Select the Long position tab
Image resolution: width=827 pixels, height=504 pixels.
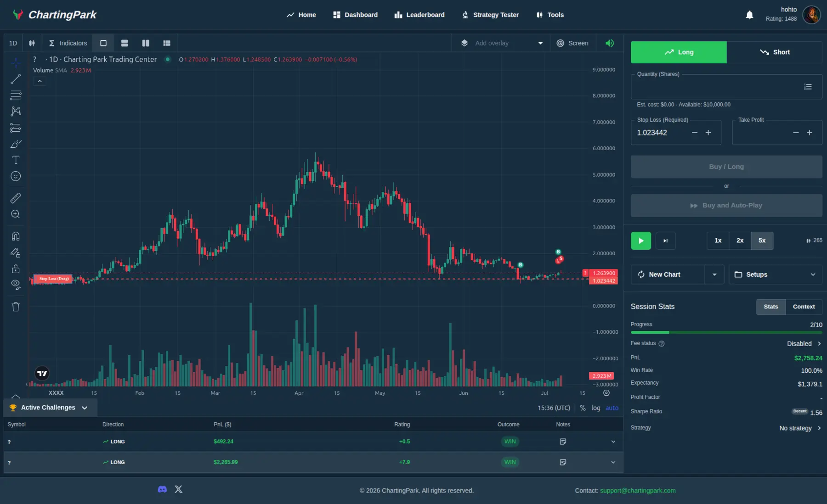point(679,52)
